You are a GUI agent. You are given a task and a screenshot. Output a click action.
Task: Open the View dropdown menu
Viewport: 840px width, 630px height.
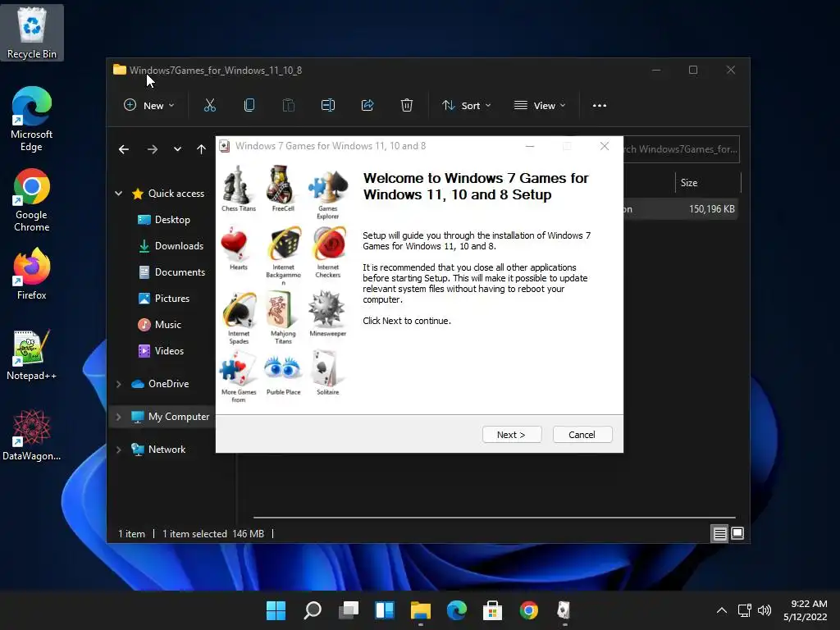pos(540,106)
